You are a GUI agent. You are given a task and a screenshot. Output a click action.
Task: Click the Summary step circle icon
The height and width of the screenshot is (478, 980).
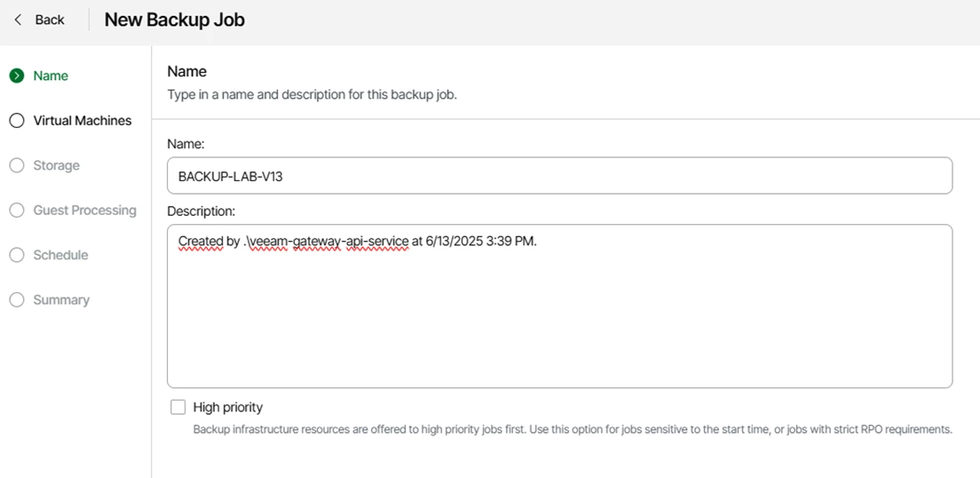pyautogui.click(x=17, y=299)
